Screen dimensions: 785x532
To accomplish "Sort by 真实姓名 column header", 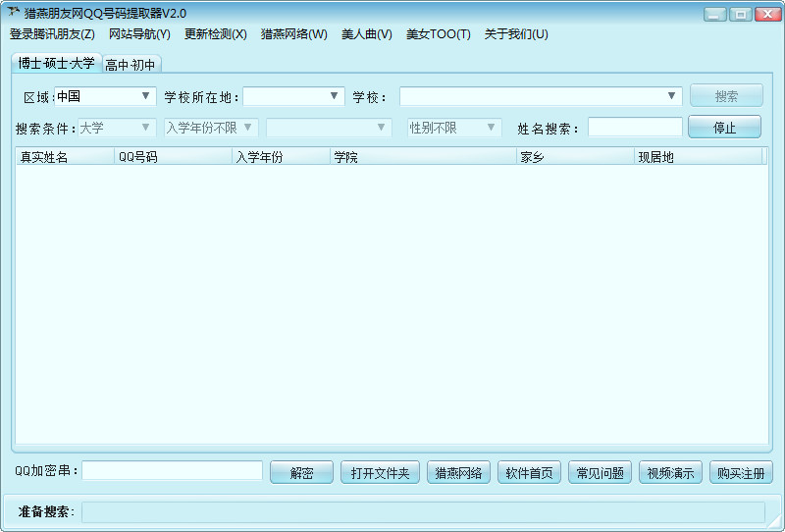I will (x=65, y=157).
